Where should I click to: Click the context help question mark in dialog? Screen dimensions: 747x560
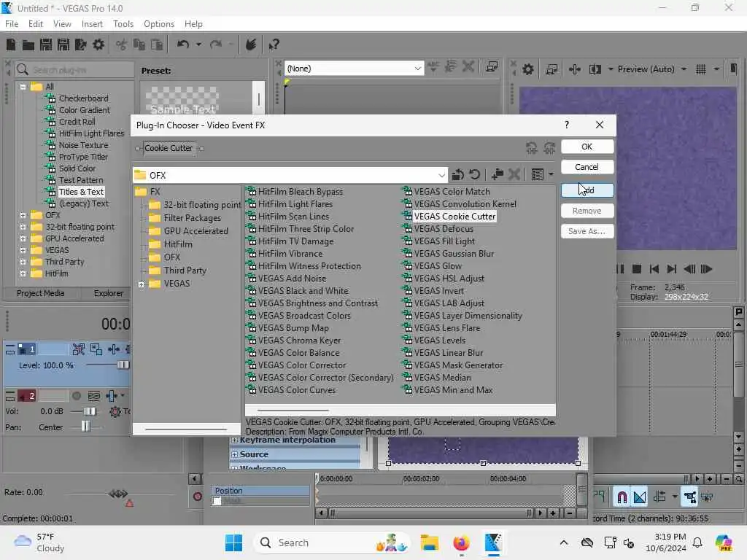(x=566, y=125)
